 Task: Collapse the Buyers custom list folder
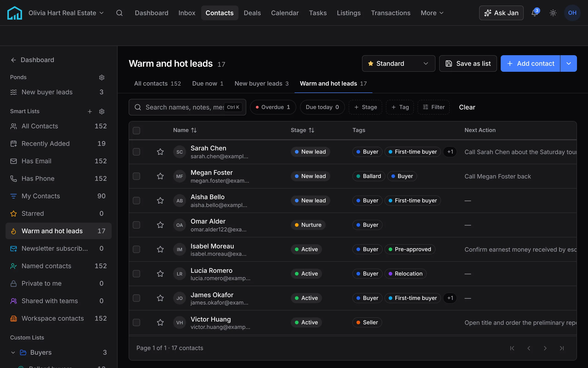point(13,352)
